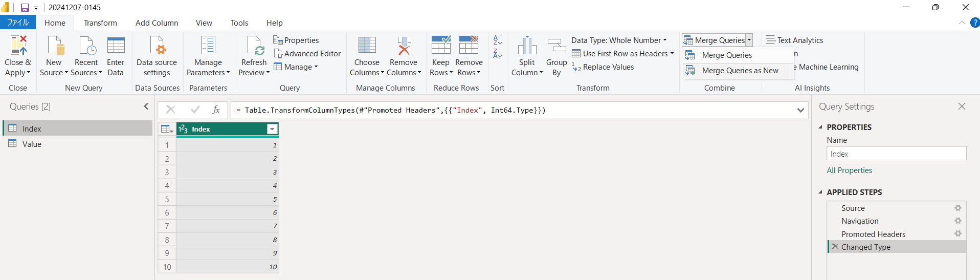Click the Manage Parameters icon
The image size is (980, 280).
click(208, 46)
